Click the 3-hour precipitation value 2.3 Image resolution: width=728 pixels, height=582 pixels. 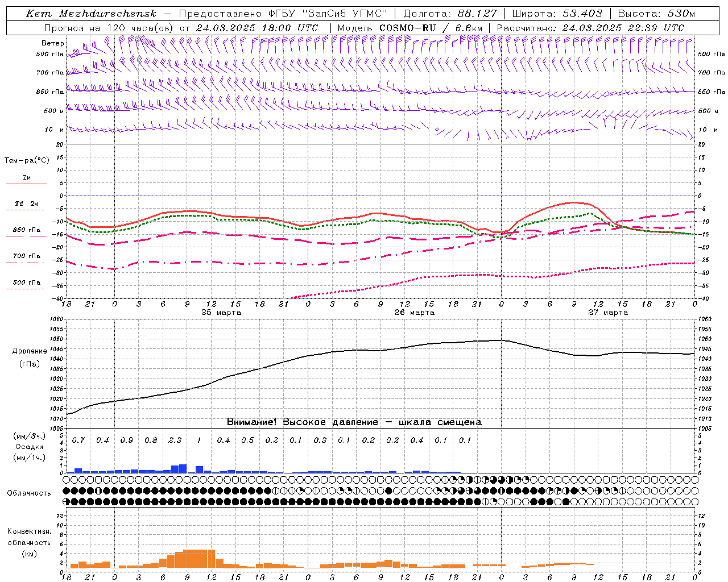[x=175, y=440]
